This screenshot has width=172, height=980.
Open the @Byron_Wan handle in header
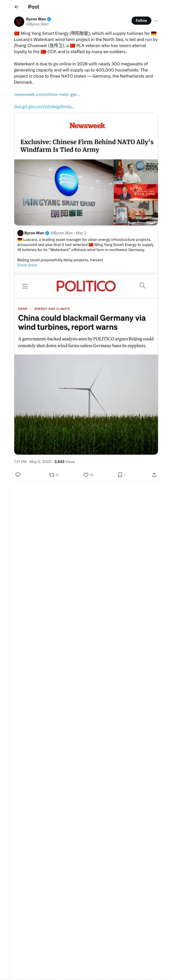(x=37, y=24)
